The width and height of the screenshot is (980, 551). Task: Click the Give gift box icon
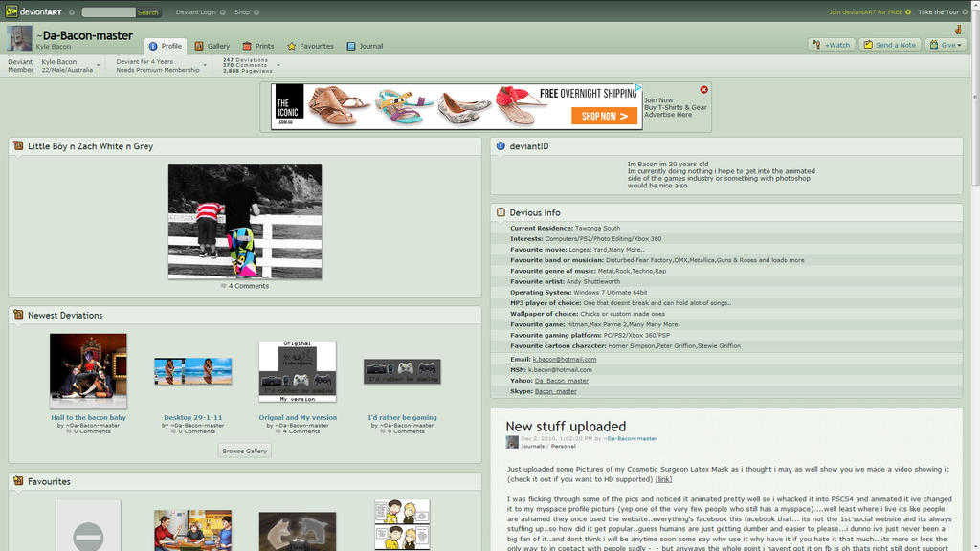pyautogui.click(x=932, y=45)
